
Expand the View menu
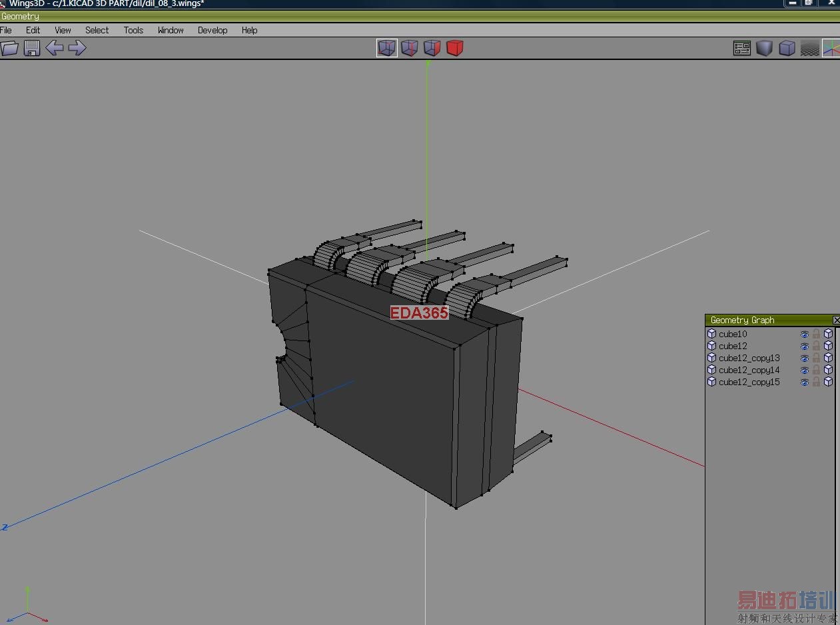(63, 30)
